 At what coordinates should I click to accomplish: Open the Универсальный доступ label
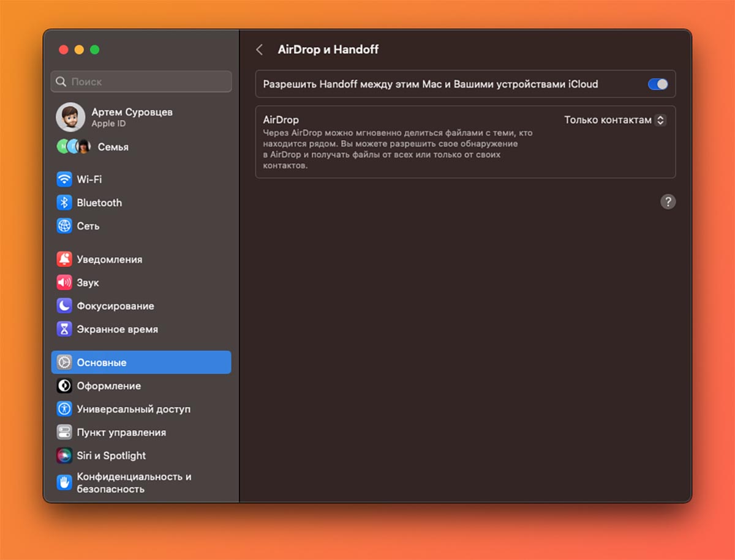pos(134,409)
